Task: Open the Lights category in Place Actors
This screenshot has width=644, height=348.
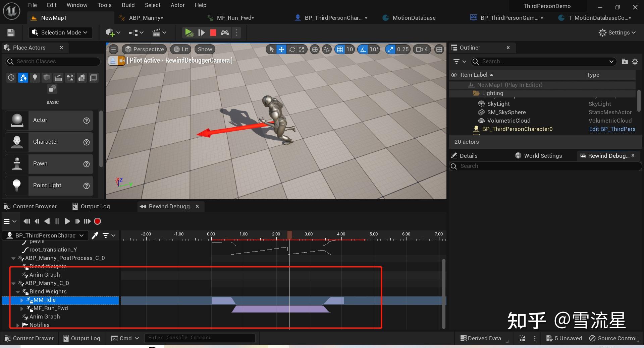Action: click(35, 78)
